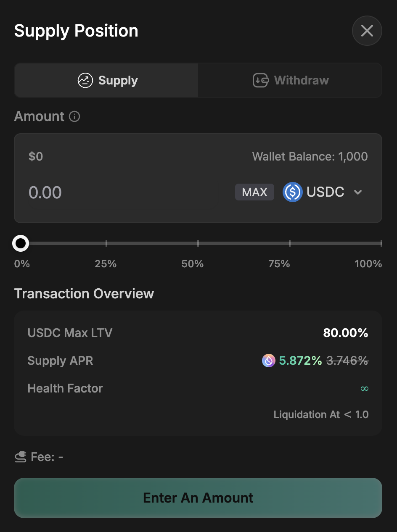Screen dimensions: 397x532
Task: Click the Withdraw tab wallet icon
Action: (260, 80)
